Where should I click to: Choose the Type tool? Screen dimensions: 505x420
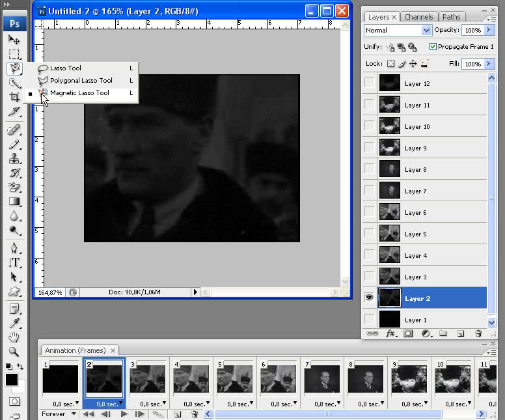click(x=14, y=262)
